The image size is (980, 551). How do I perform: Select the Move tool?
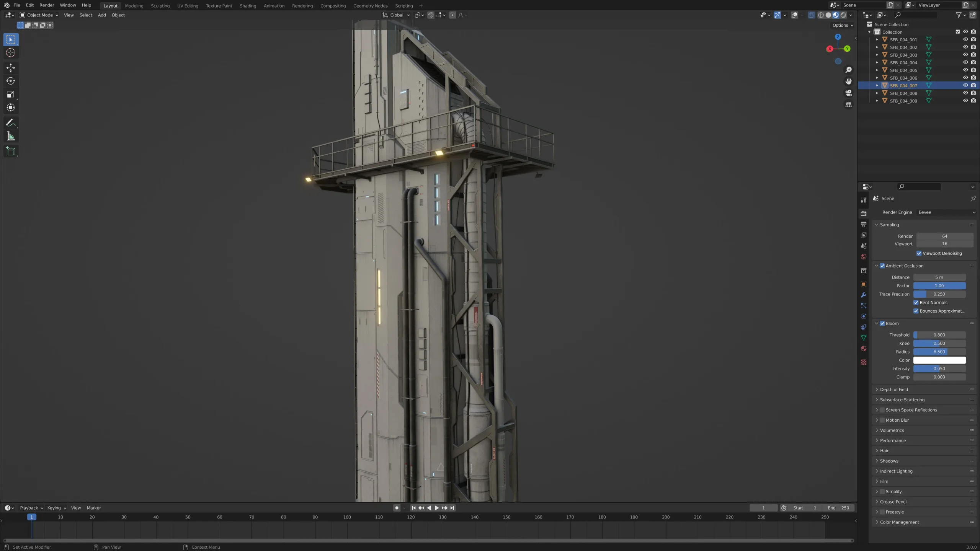[11, 68]
